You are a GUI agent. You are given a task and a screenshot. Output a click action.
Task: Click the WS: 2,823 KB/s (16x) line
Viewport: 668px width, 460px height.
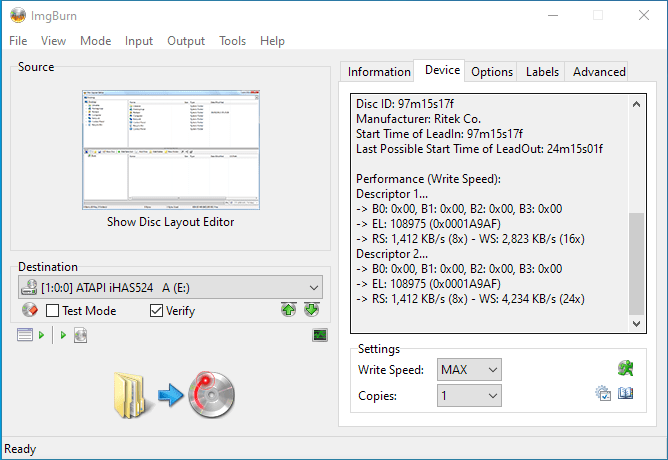coord(470,239)
